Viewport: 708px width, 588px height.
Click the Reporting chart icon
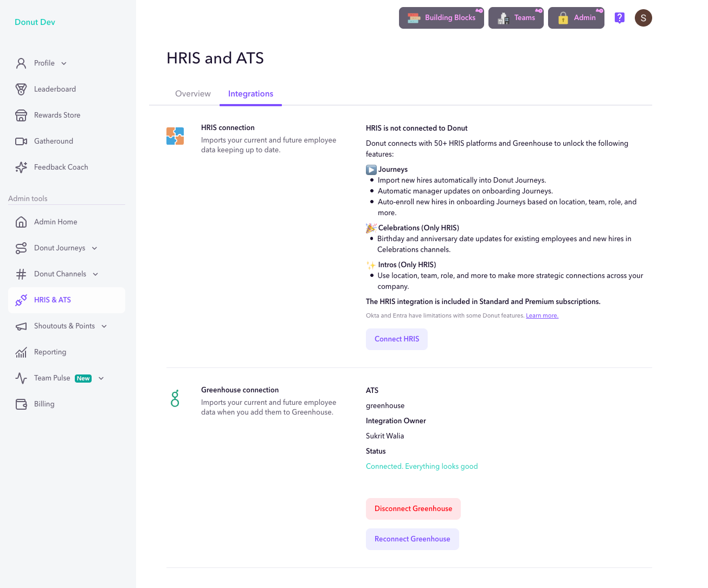[21, 352]
